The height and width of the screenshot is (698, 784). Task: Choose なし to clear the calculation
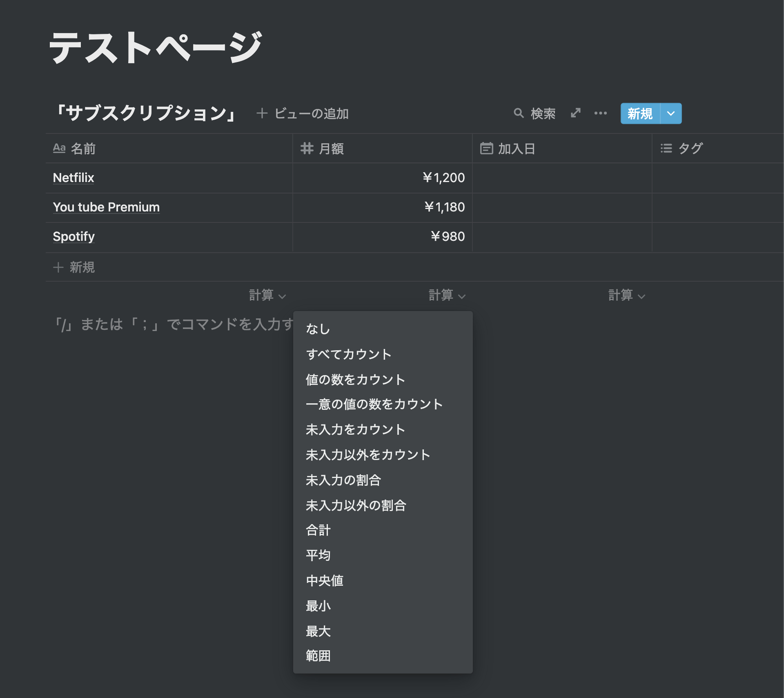point(317,329)
